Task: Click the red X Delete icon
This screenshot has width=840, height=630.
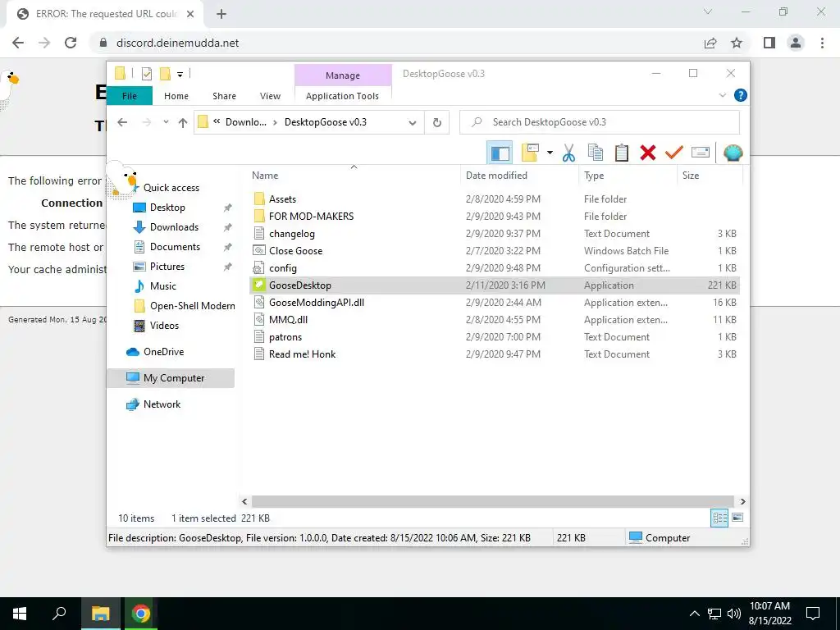Action: (x=648, y=153)
